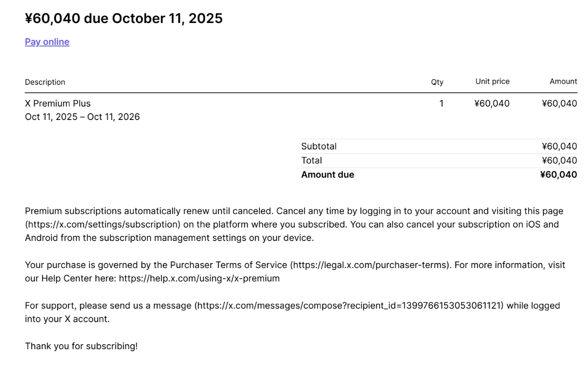Visit the help.x.com x-premium Help Center URL

[x=199, y=279]
